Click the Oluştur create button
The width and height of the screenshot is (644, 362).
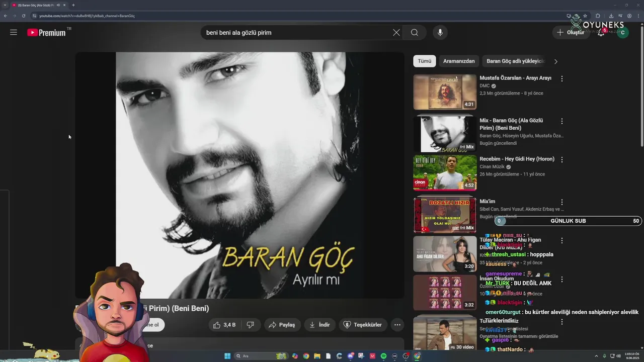pyautogui.click(x=571, y=32)
